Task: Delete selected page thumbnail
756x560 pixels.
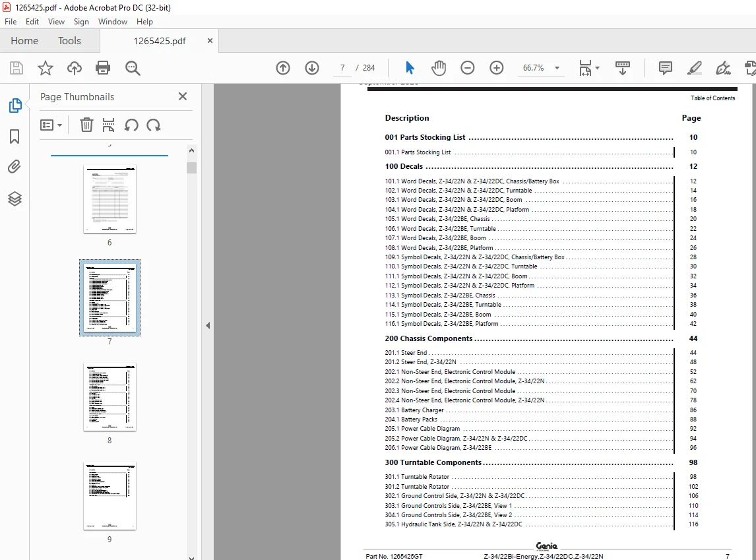Action: (x=86, y=125)
